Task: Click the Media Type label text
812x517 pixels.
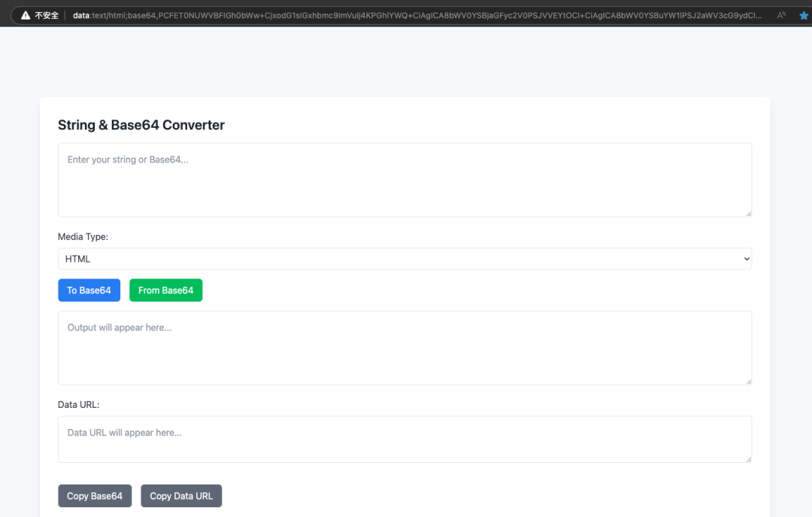Action: 83,237
